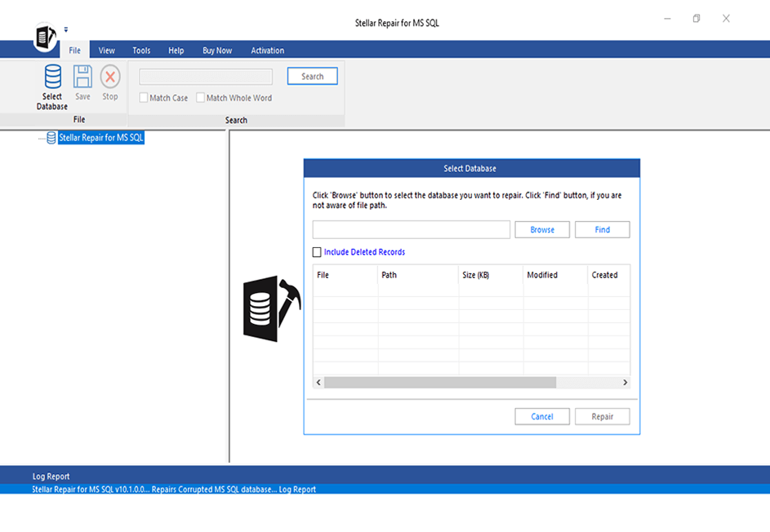Click the database icon in tree
This screenshot has width=770, height=532.
pyautogui.click(x=51, y=138)
